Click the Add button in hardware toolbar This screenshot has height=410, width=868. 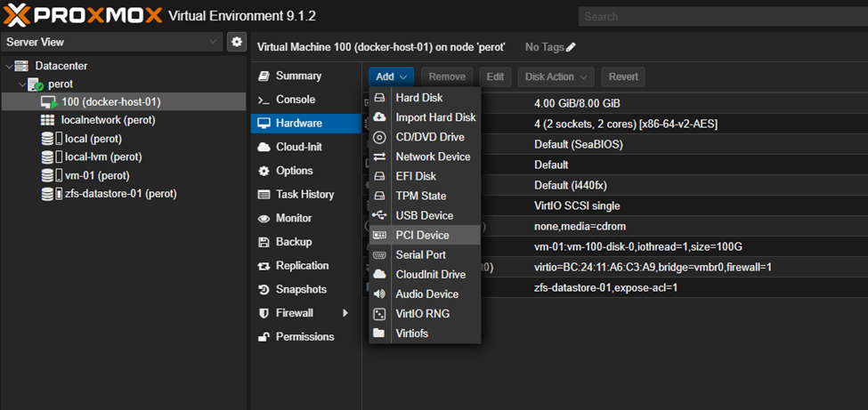click(391, 77)
